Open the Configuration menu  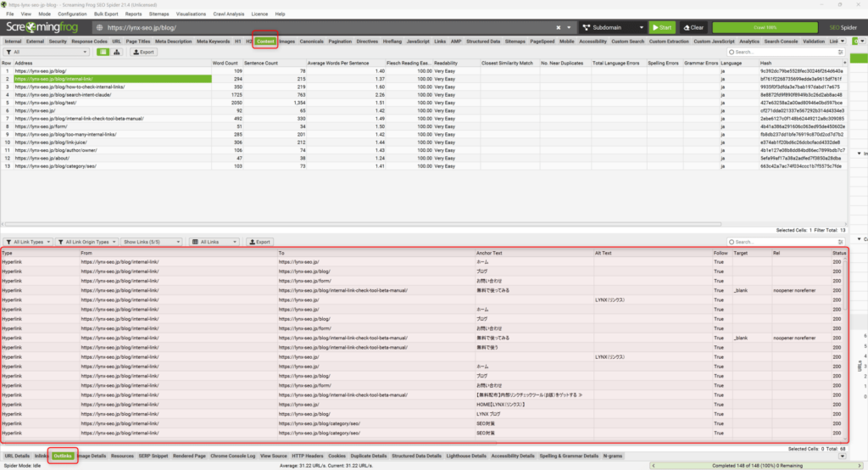pyautogui.click(x=72, y=14)
